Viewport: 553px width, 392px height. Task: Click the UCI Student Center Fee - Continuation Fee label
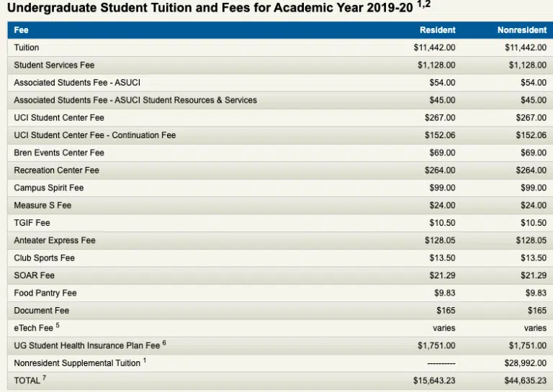tap(95, 135)
